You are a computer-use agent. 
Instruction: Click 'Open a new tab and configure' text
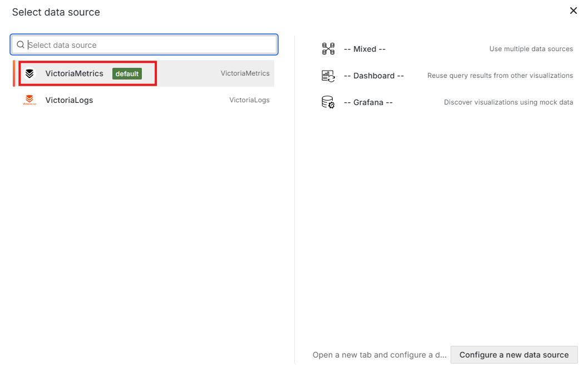point(379,355)
